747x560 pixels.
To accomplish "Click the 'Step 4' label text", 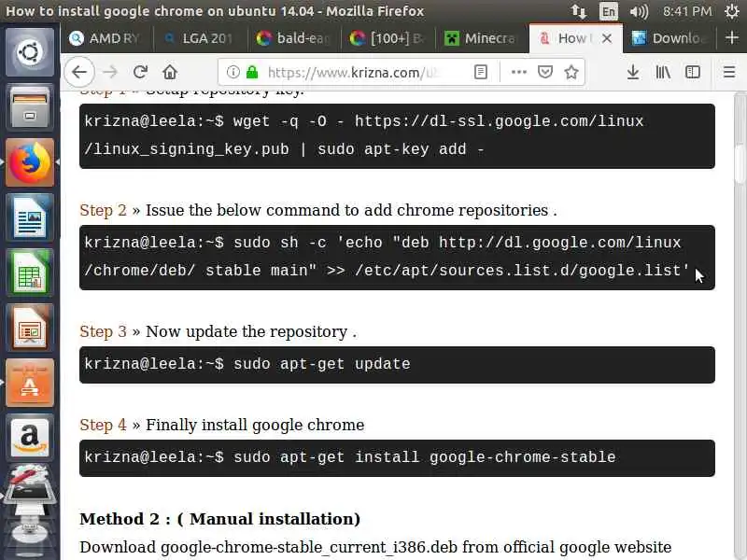I will coord(103,425).
